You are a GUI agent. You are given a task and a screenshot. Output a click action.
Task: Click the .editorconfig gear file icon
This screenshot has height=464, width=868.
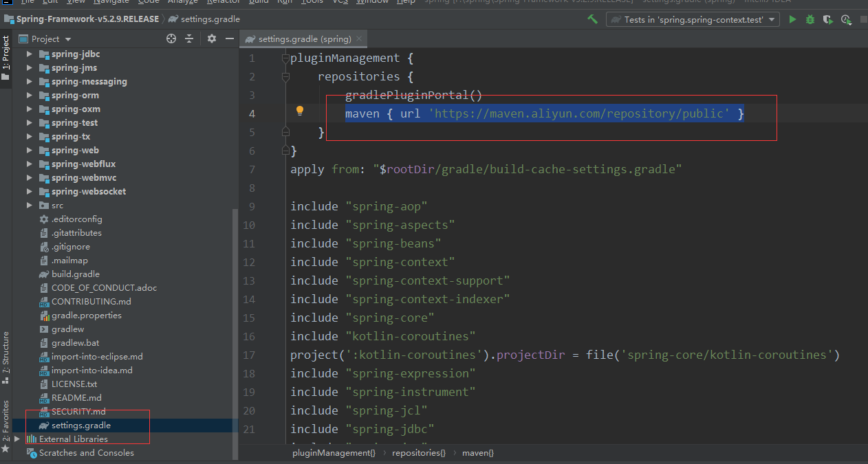pyautogui.click(x=44, y=219)
